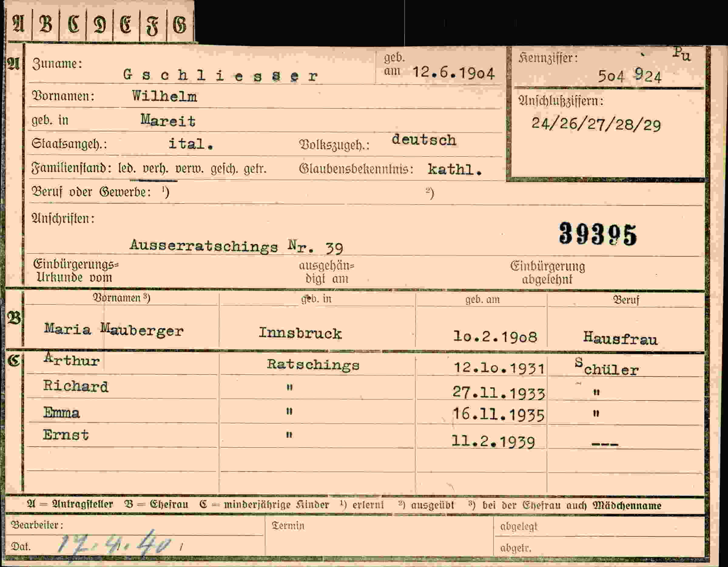Click the child name Ernst
This screenshot has width=728, height=567.
pyautogui.click(x=66, y=435)
